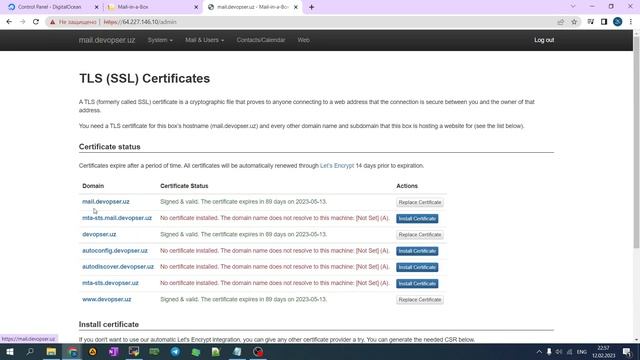640x360 pixels.
Task: Click Log out in the navbar
Action: [544, 40]
